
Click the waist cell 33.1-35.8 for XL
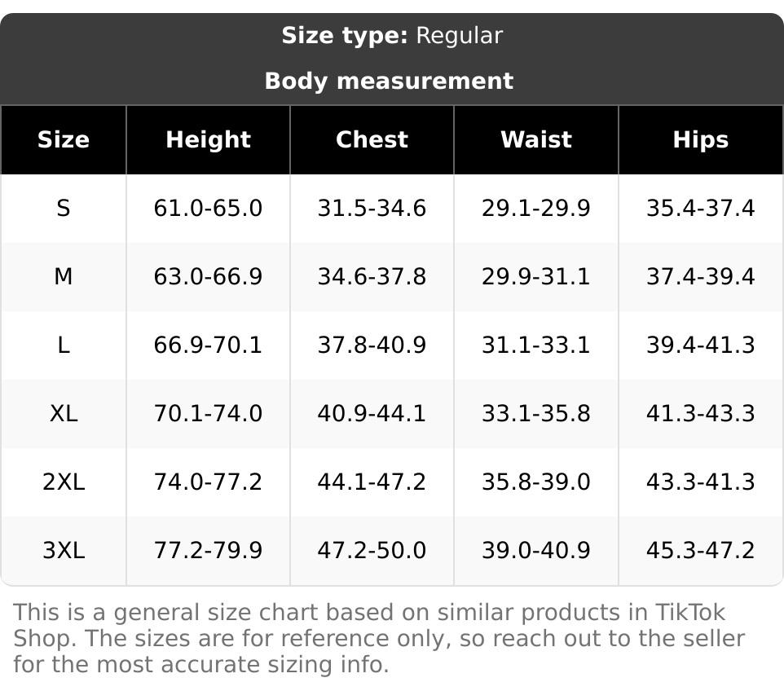point(536,414)
